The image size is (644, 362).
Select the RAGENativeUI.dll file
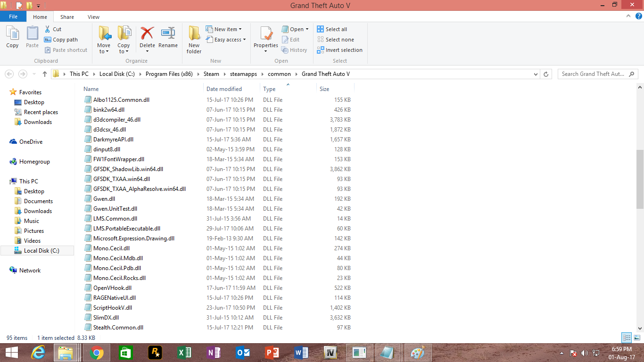click(x=115, y=298)
